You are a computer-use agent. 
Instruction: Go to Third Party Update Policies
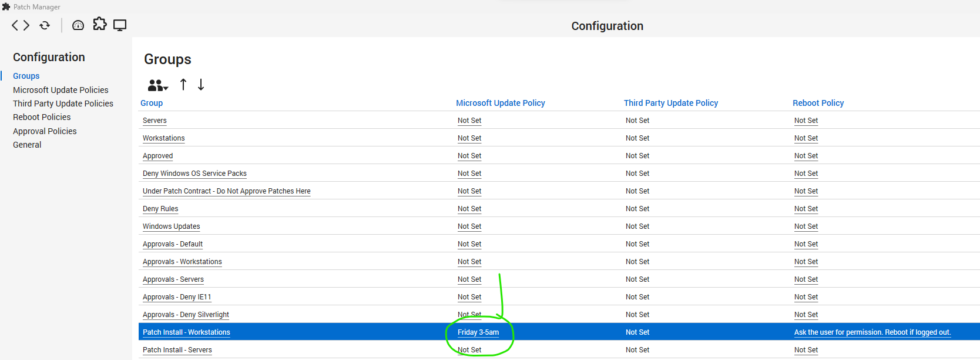point(63,104)
